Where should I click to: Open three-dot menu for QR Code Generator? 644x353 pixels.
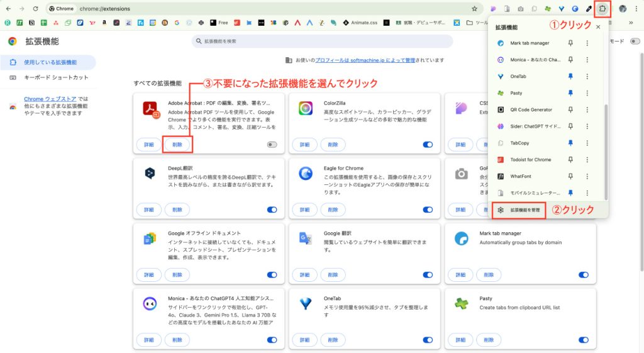coord(587,109)
